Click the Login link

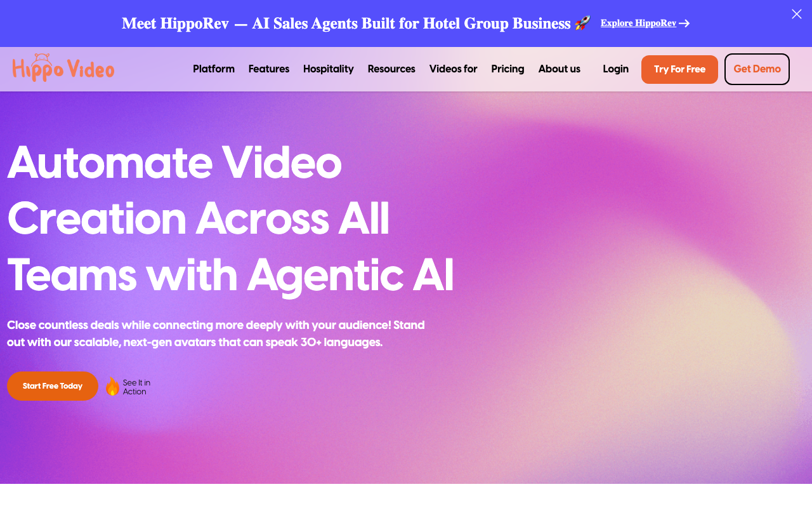coord(616,69)
